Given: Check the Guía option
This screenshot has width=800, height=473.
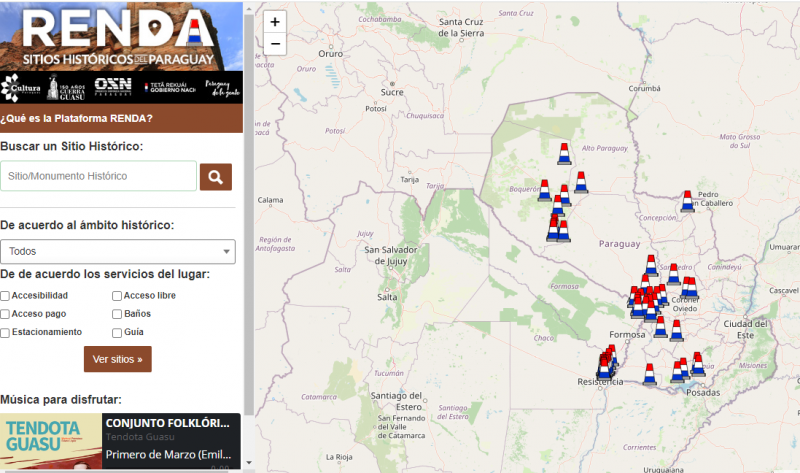Looking at the screenshot, I should pos(117,333).
